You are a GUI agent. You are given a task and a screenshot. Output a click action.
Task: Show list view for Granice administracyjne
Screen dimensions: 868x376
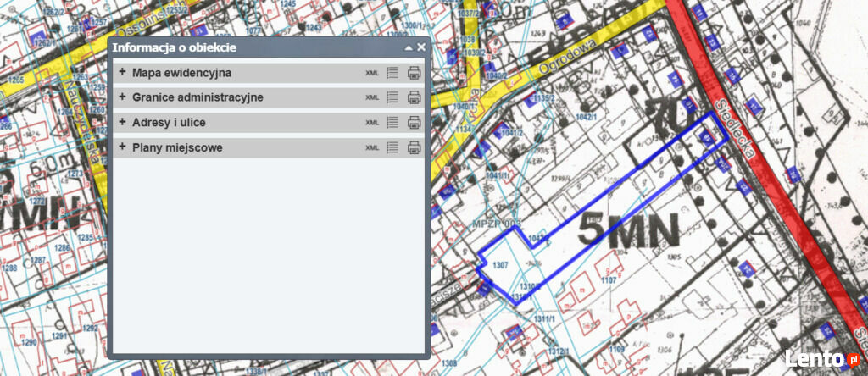392,97
